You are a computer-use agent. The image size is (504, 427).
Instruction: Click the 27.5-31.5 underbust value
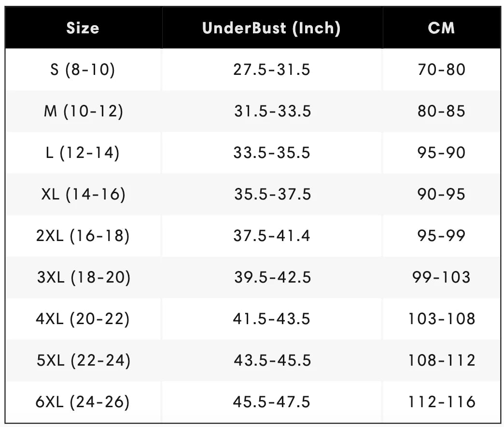(272, 70)
